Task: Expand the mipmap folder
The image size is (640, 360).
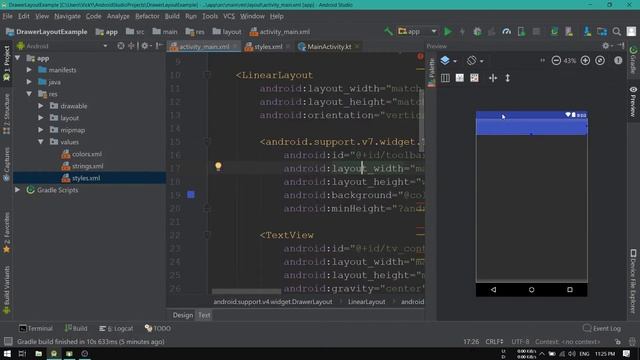Action: coord(41,130)
